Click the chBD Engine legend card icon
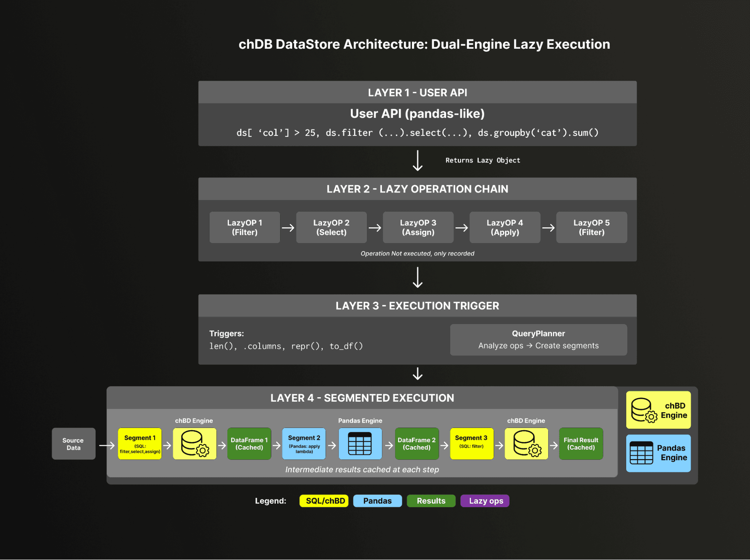Image resolution: width=750 pixels, height=560 pixels. (643, 410)
